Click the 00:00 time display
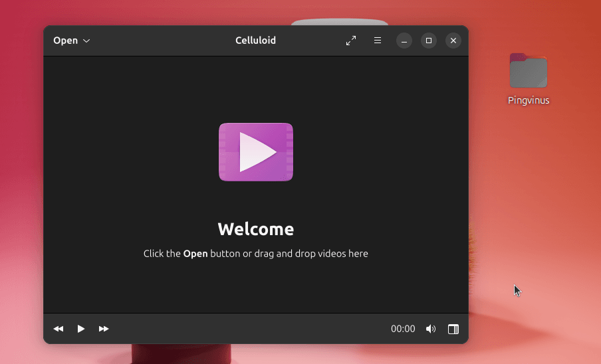 (x=403, y=329)
